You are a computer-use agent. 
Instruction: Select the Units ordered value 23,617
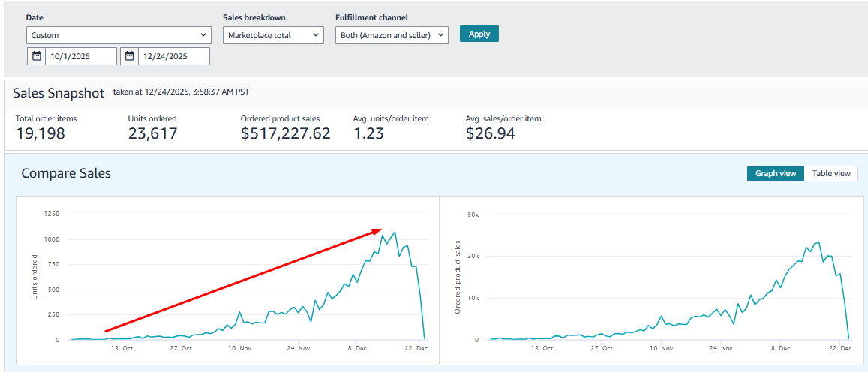[x=153, y=133]
